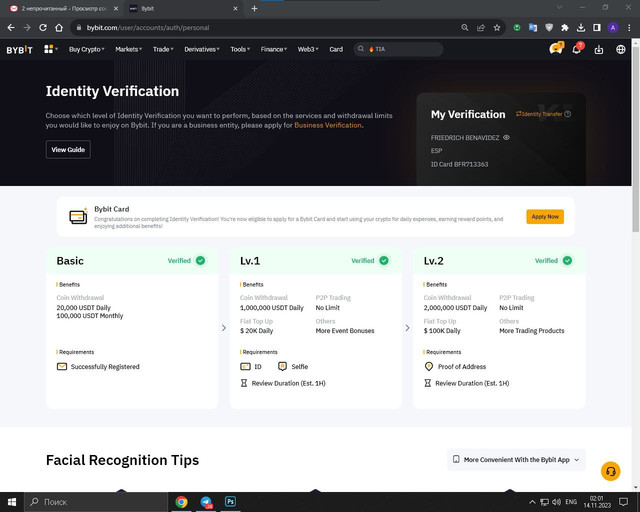Click the ID Card BFR713363 text

pos(460,164)
